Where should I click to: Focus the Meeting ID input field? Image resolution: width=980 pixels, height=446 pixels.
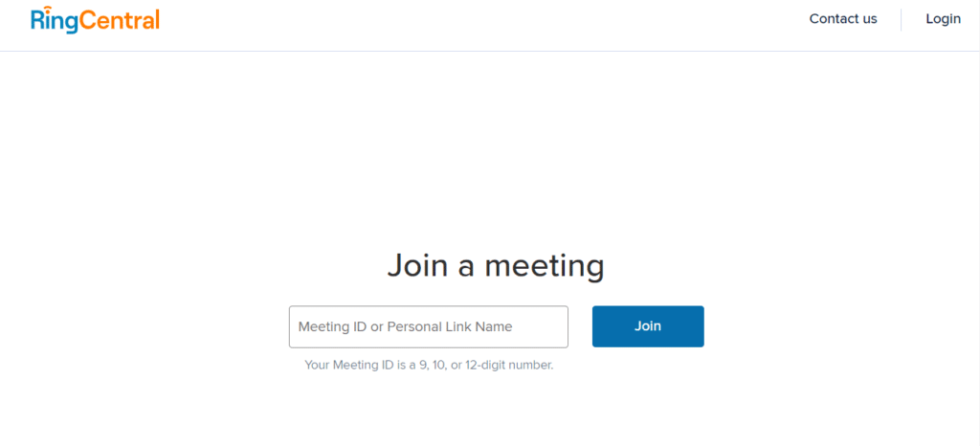pos(428,326)
